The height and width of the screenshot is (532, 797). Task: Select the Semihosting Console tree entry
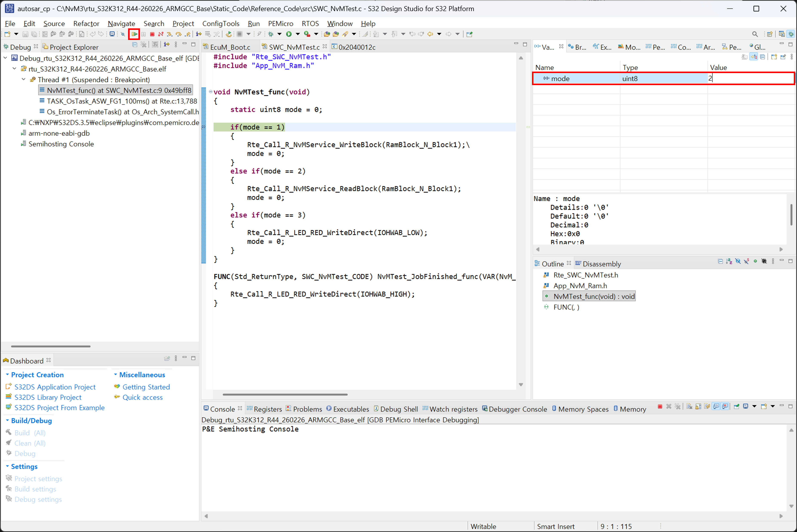click(x=57, y=144)
